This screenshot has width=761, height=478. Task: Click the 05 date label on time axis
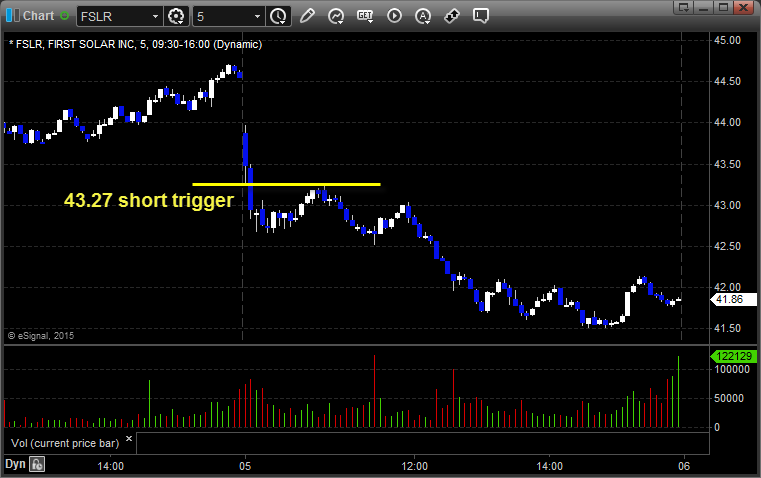tap(245, 466)
